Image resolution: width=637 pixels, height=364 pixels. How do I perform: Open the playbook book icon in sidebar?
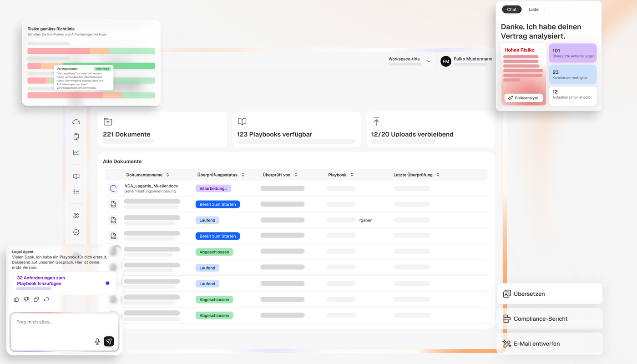pyautogui.click(x=76, y=177)
